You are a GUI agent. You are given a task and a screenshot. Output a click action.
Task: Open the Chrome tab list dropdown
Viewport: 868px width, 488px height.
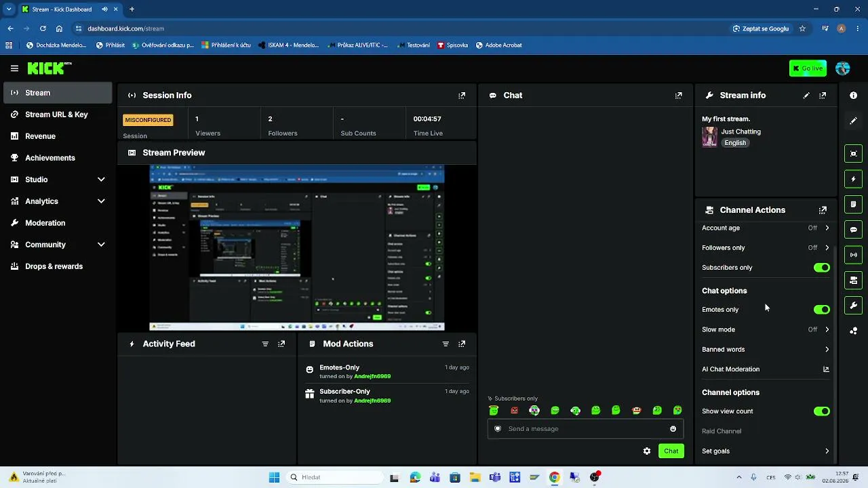coord(9,9)
